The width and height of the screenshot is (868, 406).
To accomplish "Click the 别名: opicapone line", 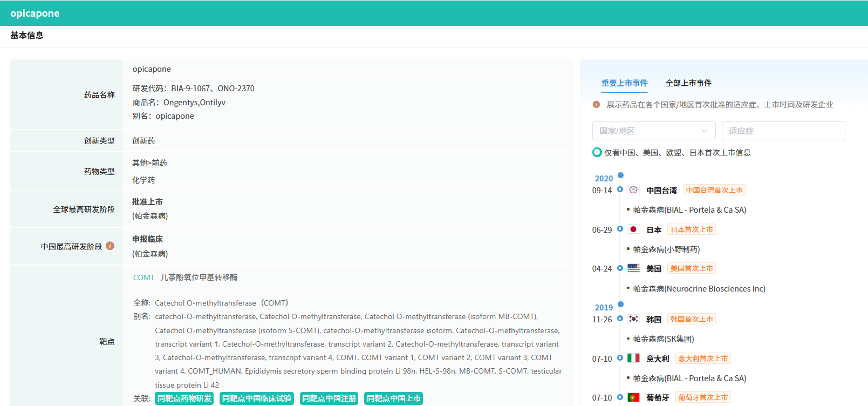I will (163, 116).
